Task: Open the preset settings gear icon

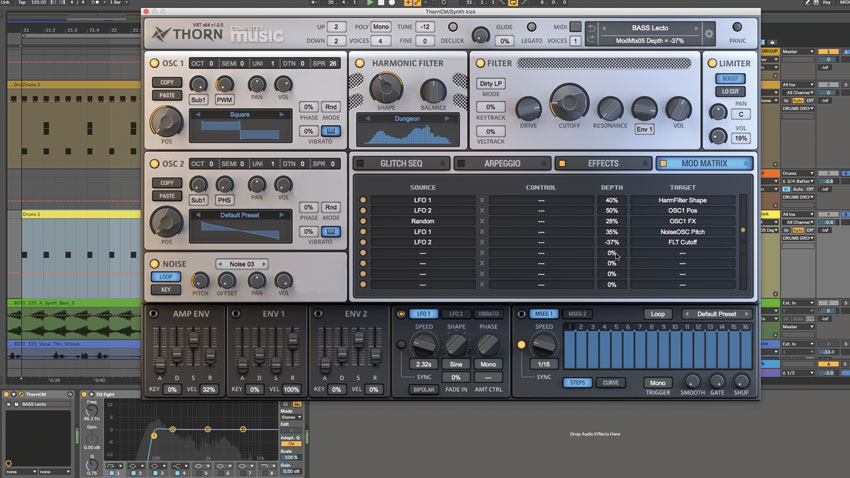Action: (709, 34)
